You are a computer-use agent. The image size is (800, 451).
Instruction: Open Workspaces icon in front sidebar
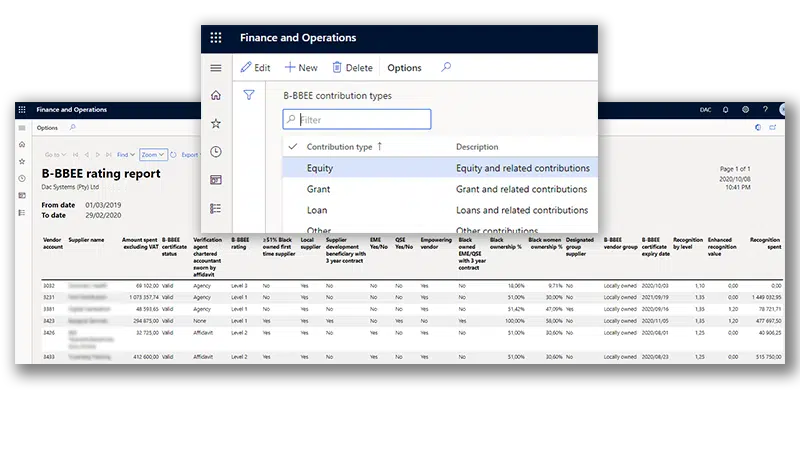coord(216,180)
